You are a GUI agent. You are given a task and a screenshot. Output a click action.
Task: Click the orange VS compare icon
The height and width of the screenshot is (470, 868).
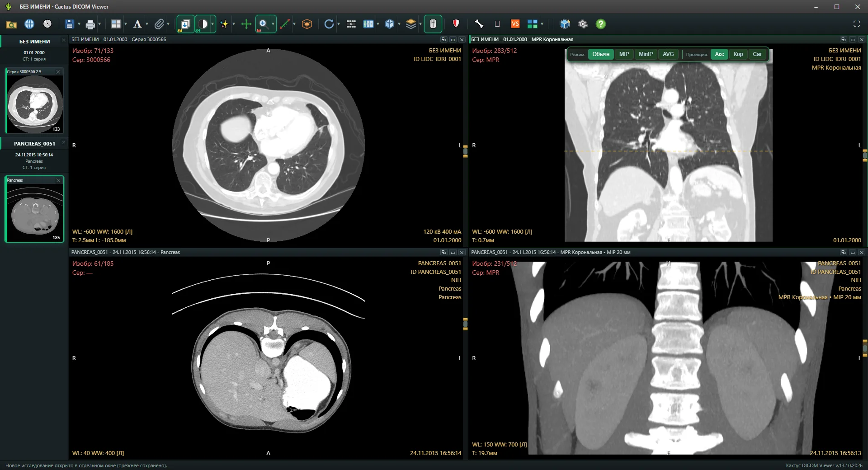[x=515, y=24]
